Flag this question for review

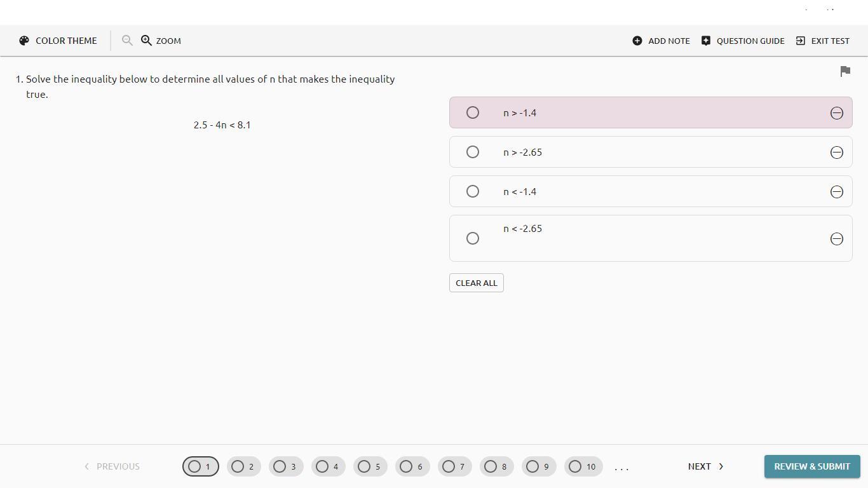tap(845, 71)
